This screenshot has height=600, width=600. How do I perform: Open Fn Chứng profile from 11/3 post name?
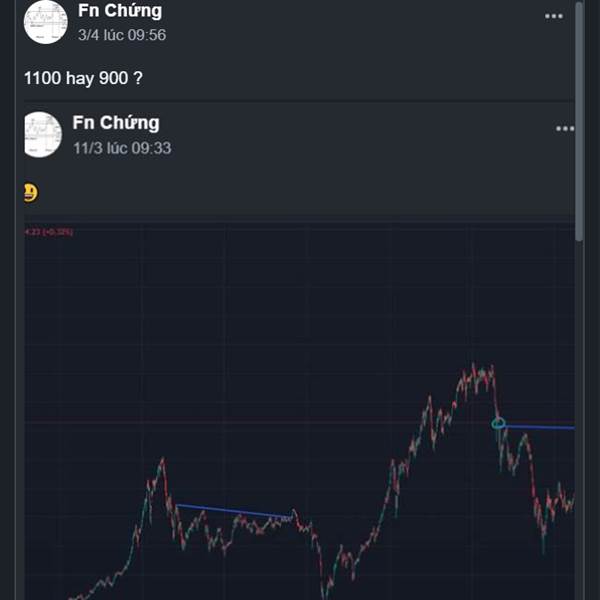(x=115, y=123)
